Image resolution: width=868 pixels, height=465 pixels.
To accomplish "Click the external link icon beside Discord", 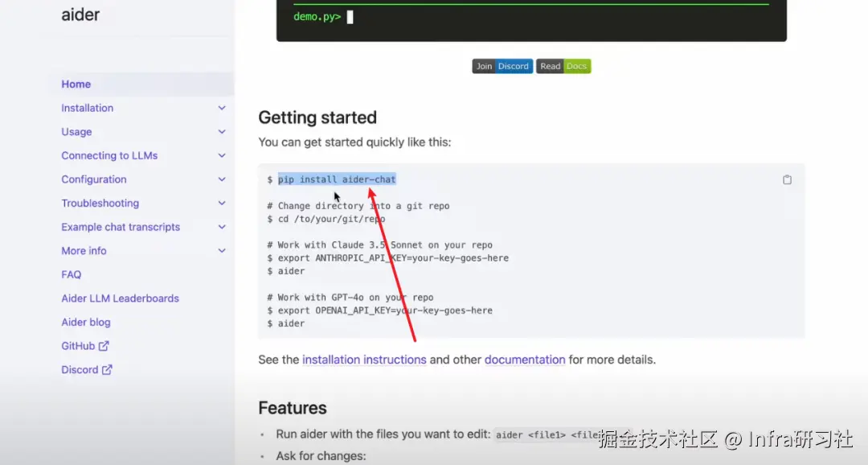I will (x=107, y=370).
